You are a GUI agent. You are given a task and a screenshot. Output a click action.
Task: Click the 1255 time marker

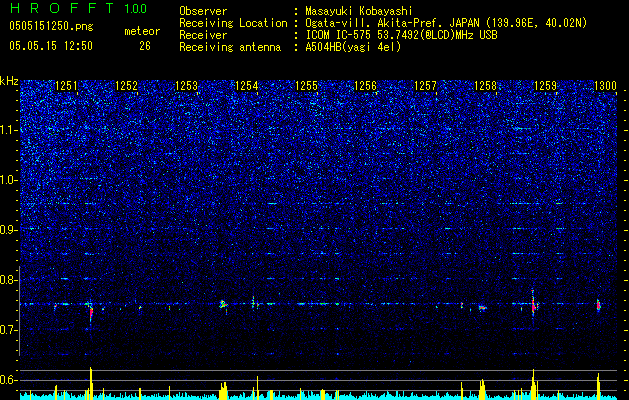306,86
